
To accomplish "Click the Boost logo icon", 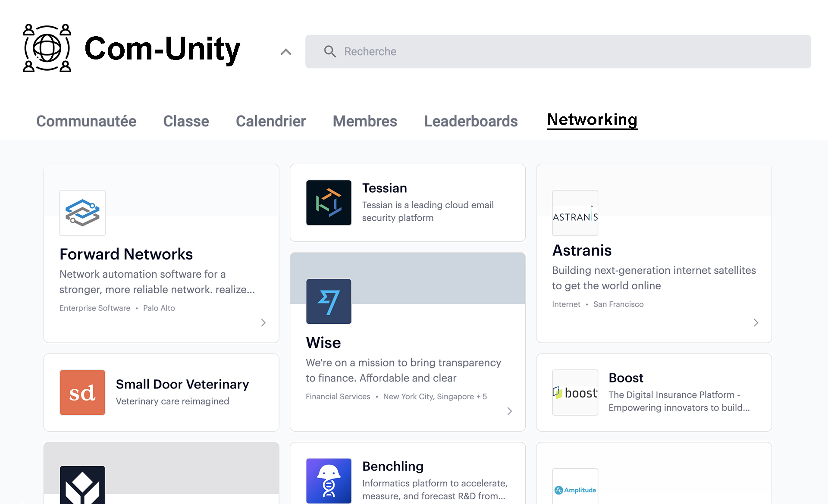I will coord(575,392).
